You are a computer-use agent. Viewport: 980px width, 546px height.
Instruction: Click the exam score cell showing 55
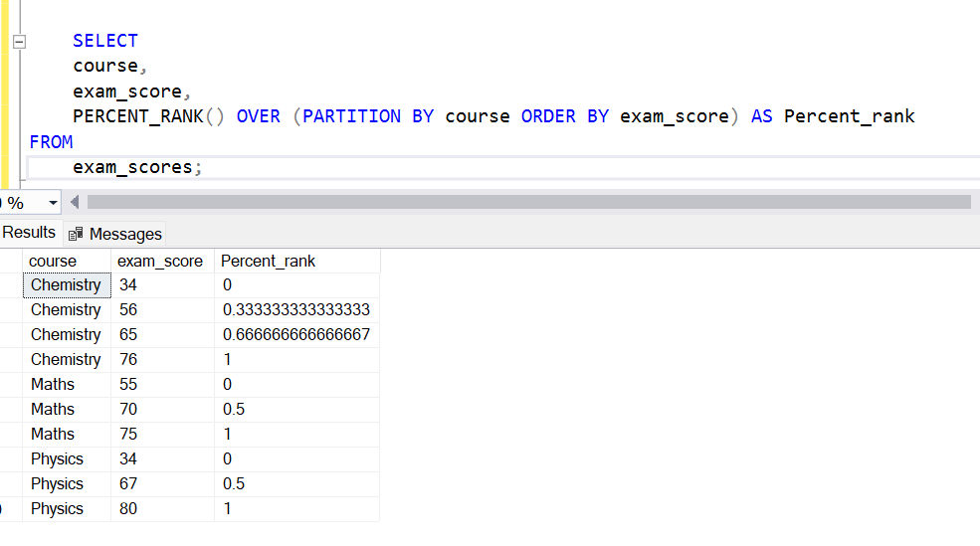pyautogui.click(x=128, y=385)
